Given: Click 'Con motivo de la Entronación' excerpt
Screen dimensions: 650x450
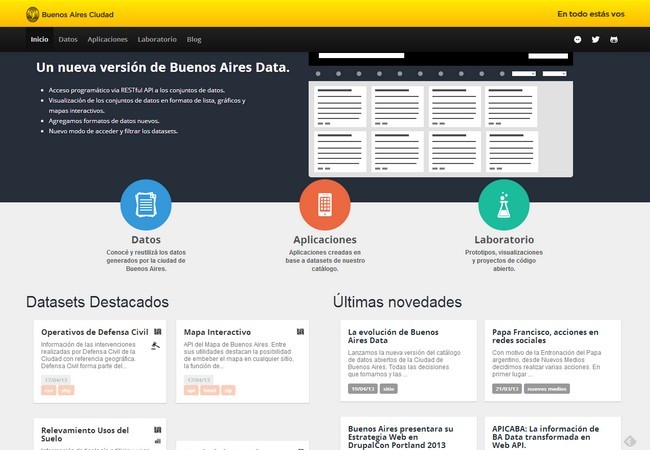Looking at the screenshot, I should click(x=546, y=363).
